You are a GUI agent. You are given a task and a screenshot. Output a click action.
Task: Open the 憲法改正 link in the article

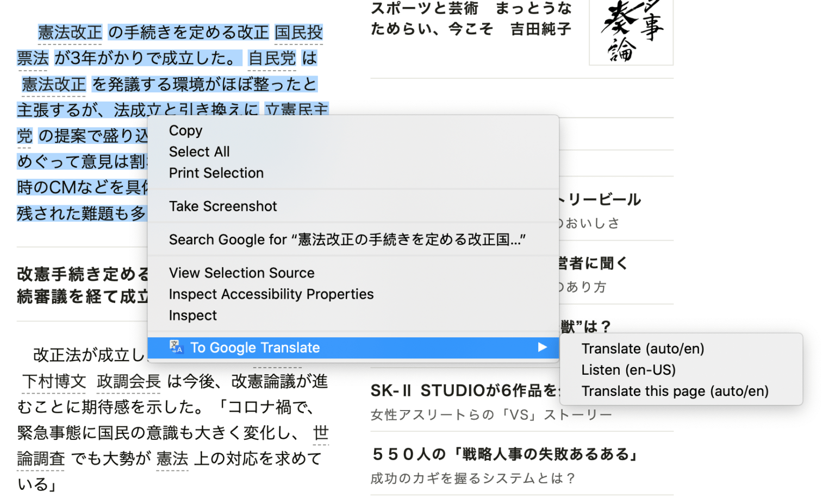[x=70, y=31]
